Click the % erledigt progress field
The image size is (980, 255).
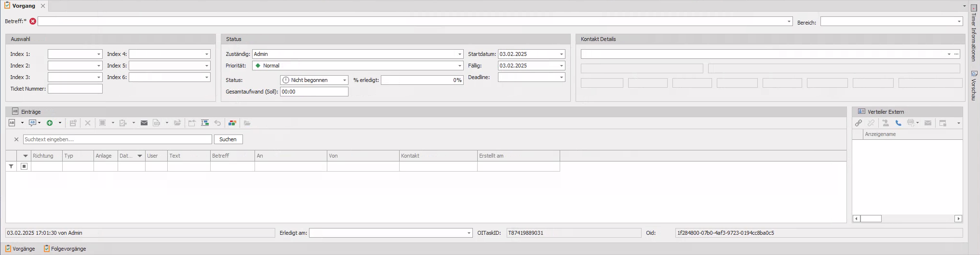click(422, 80)
